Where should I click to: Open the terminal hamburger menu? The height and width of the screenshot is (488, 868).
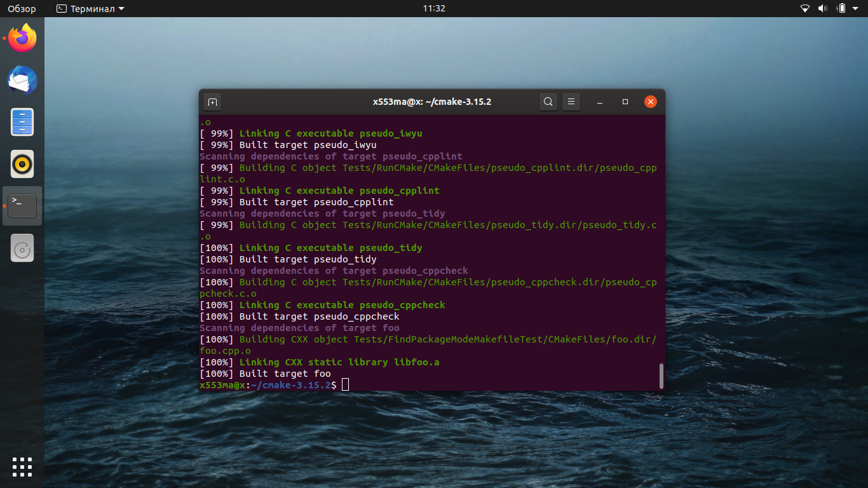point(571,102)
